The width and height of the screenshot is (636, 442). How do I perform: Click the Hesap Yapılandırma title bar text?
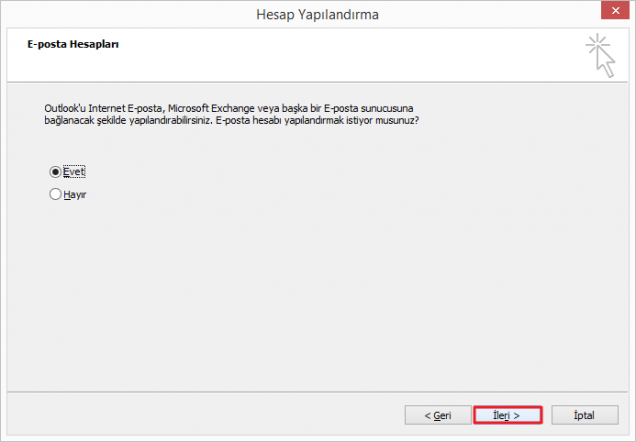317,14
